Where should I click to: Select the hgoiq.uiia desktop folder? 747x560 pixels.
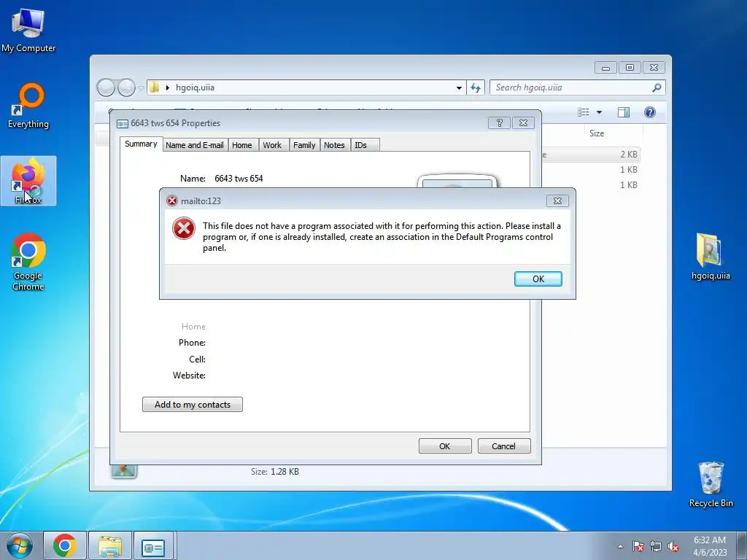[x=711, y=256]
